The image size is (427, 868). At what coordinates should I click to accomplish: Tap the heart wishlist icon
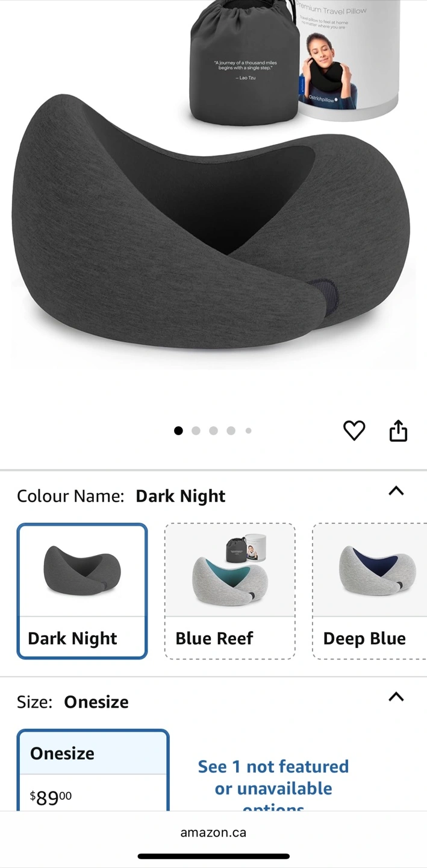[354, 430]
